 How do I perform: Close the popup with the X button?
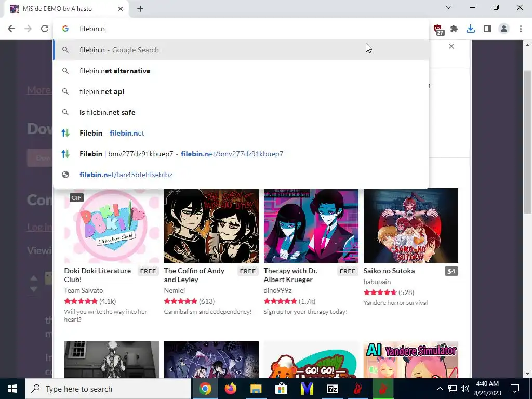point(451,46)
